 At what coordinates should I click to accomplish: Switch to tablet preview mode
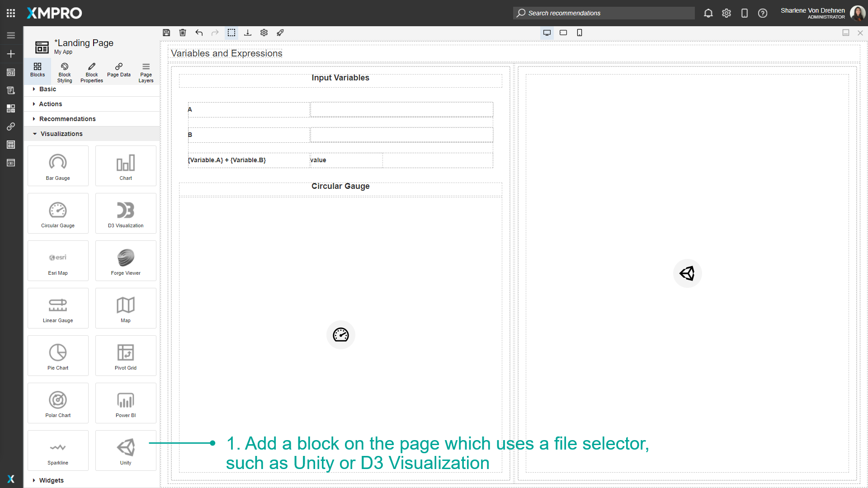tap(563, 33)
